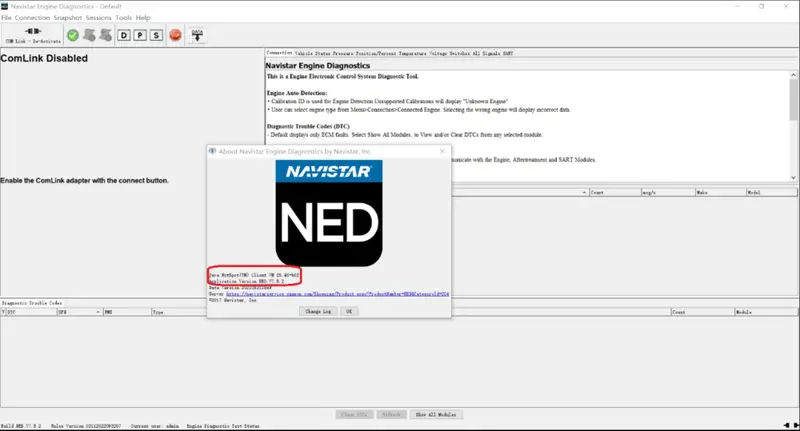Switch to the Connection tab

[279, 53]
